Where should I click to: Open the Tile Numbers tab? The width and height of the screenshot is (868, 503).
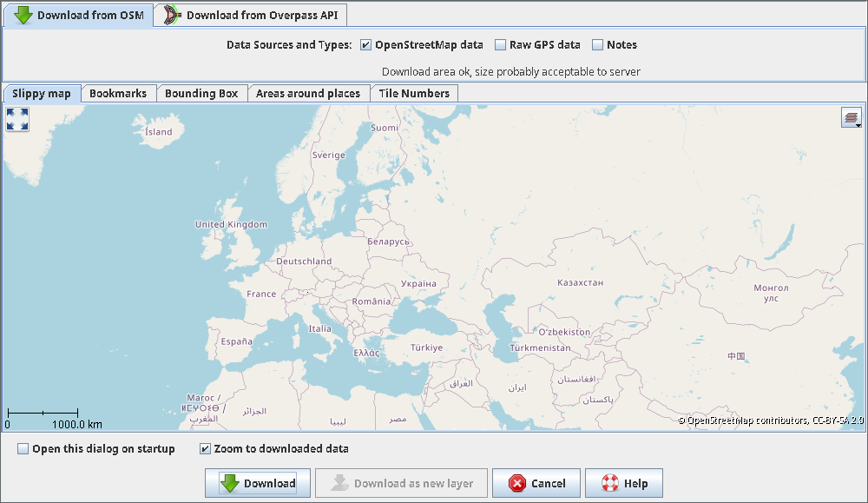click(x=414, y=94)
